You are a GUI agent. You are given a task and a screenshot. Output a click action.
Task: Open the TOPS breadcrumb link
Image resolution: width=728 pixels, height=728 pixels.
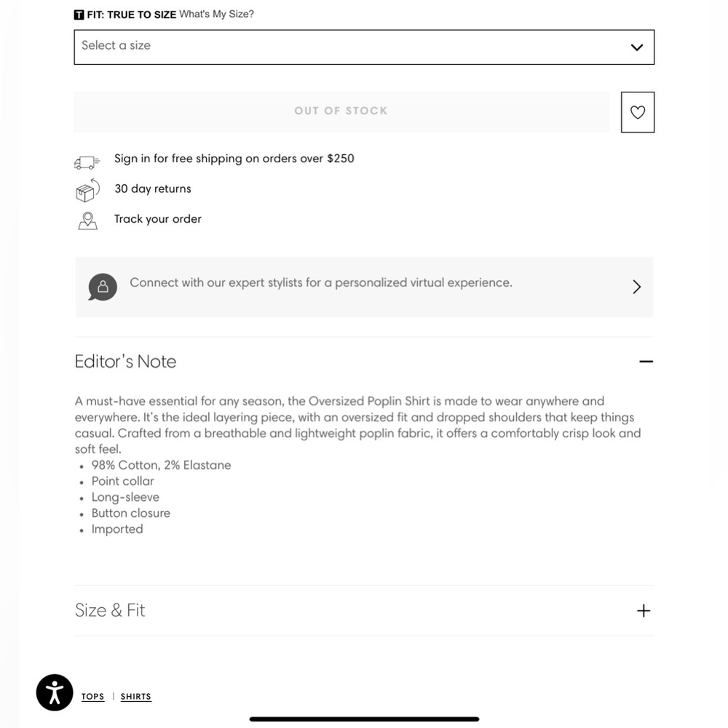point(93,697)
